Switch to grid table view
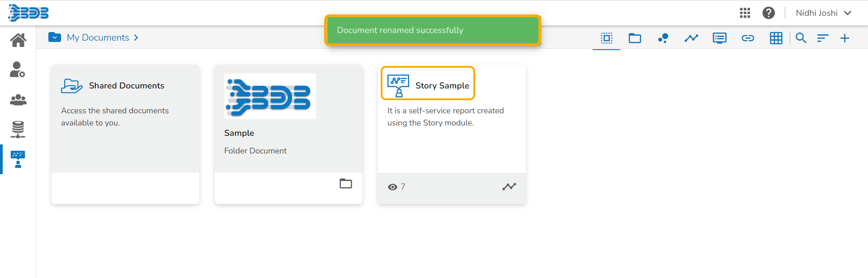Screen dimensions: 868x278 776,38
